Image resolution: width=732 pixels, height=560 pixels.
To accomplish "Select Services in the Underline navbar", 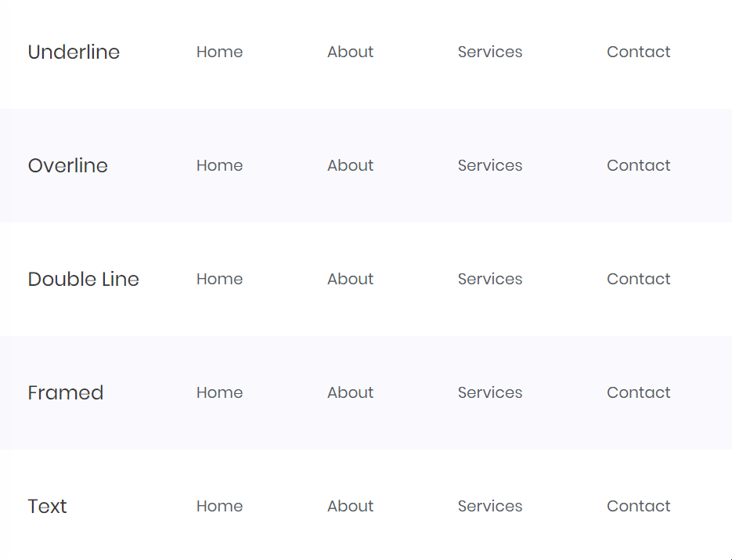I will tap(490, 52).
